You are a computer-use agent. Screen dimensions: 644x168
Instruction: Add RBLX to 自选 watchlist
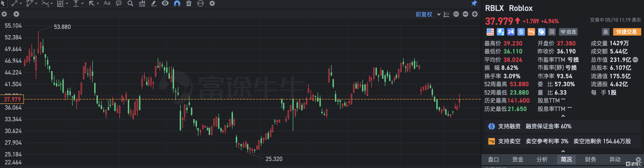click(x=568, y=32)
